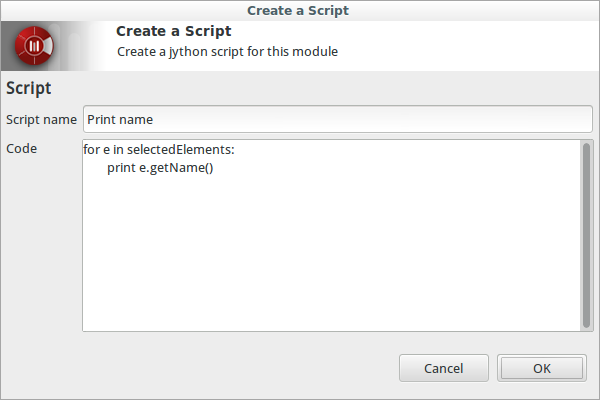600x400 pixels.
Task: Click the 'Script' section heading
Action: [x=28, y=88]
